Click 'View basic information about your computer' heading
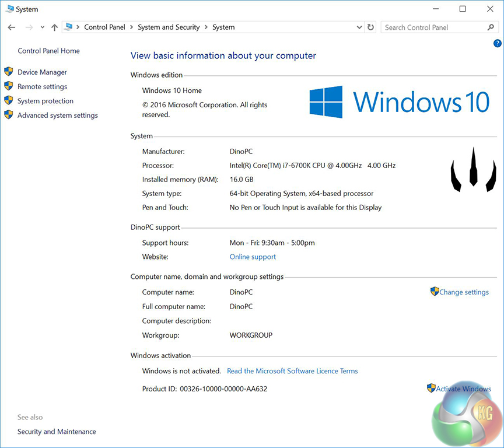504x448 pixels. click(223, 55)
